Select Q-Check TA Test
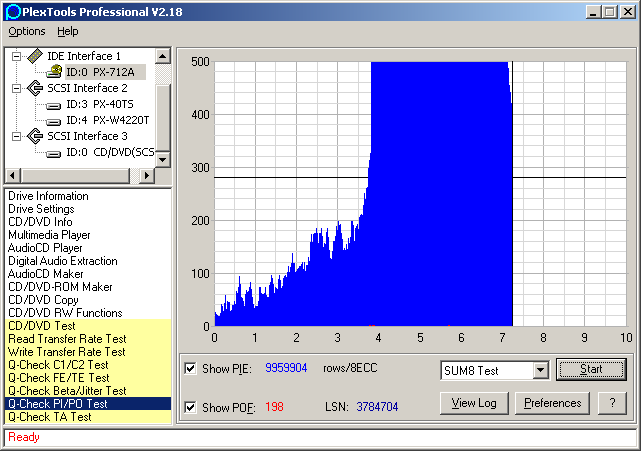The image size is (641, 451). click(x=88, y=417)
